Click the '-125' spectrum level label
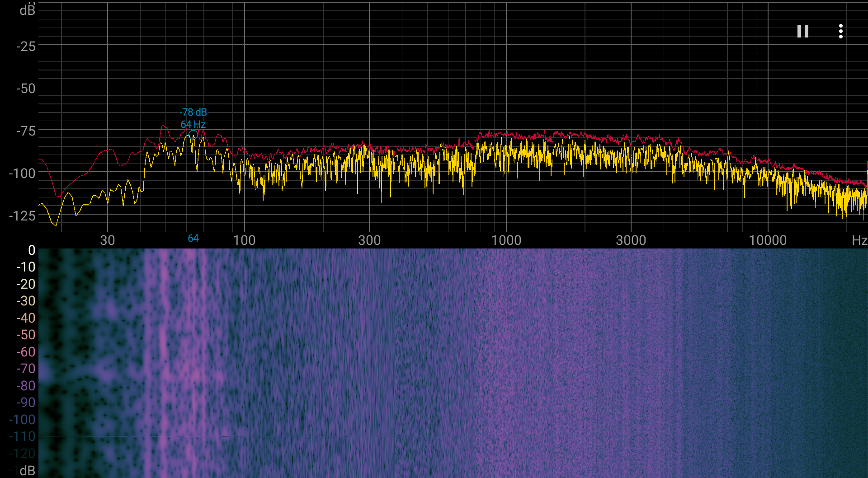 pos(22,216)
